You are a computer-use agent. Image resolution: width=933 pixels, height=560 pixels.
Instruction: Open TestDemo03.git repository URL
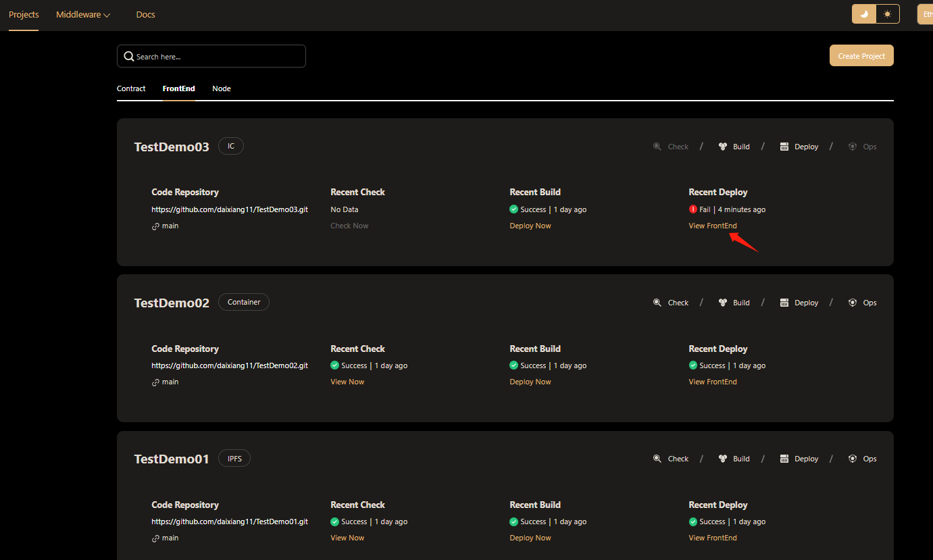tap(230, 209)
